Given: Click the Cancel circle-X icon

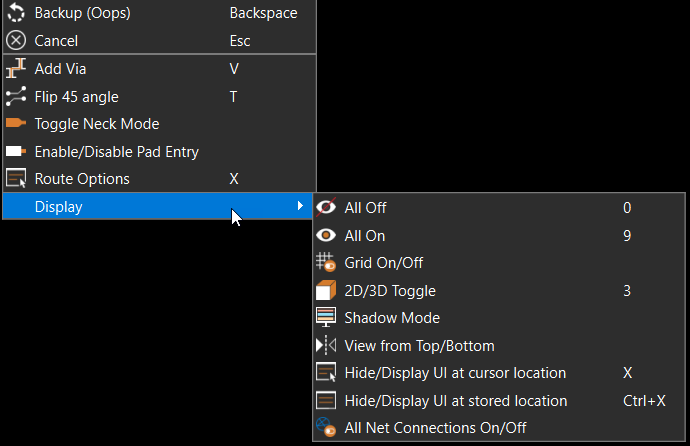Looking at the screenshot, I should [16, 40].
